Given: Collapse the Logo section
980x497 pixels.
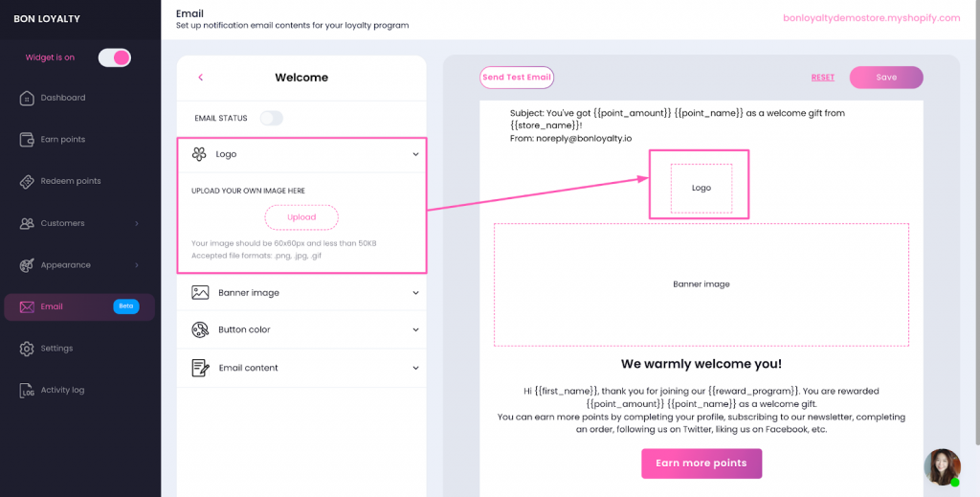Looking at the screenshot, I should click(415, 154).
